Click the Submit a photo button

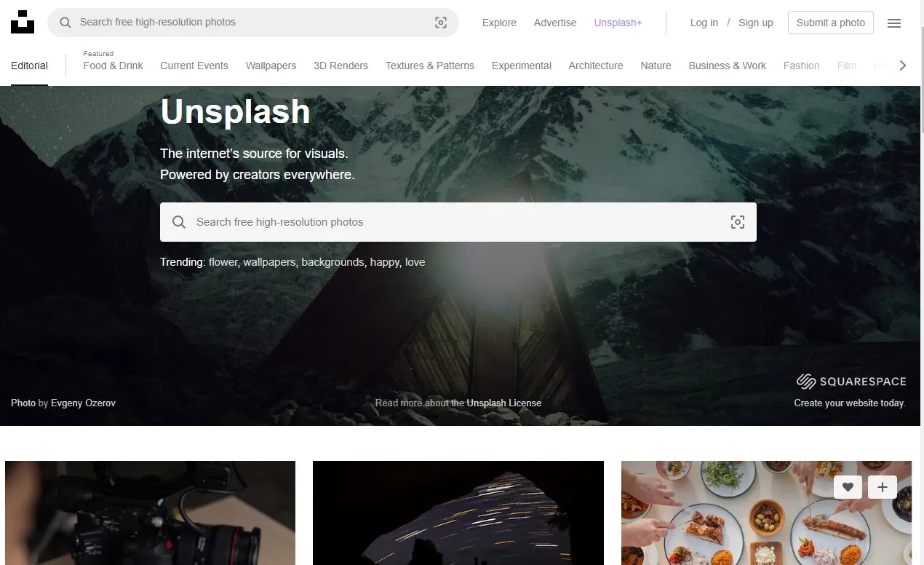(x=831, y=23)
